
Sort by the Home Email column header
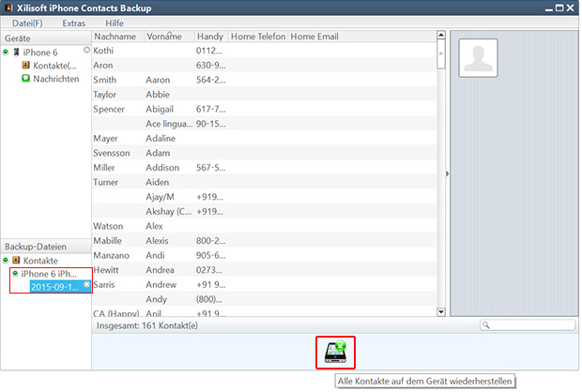(362, 37)
